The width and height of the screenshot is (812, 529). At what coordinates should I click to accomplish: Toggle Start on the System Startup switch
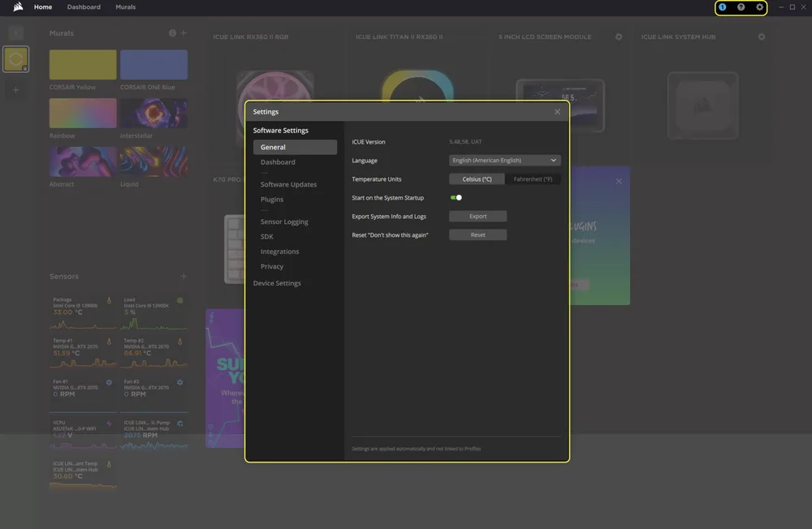click(x=456, y=198)
